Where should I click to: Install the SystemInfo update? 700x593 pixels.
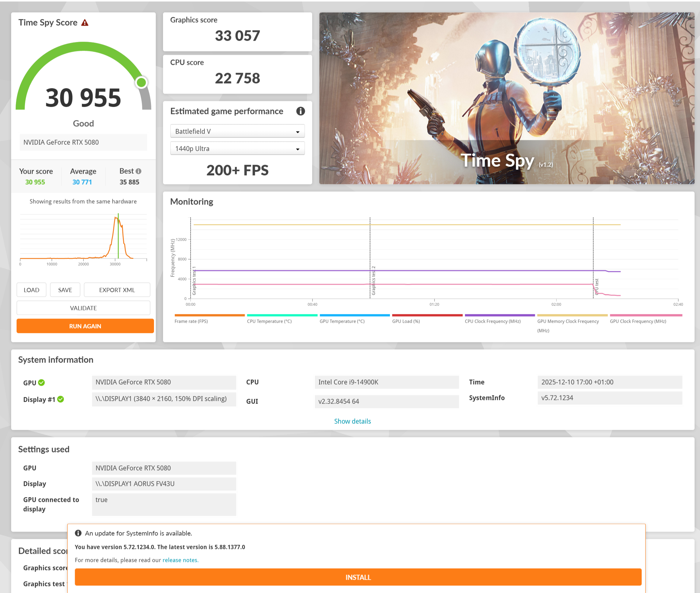[x=358, y=577]
